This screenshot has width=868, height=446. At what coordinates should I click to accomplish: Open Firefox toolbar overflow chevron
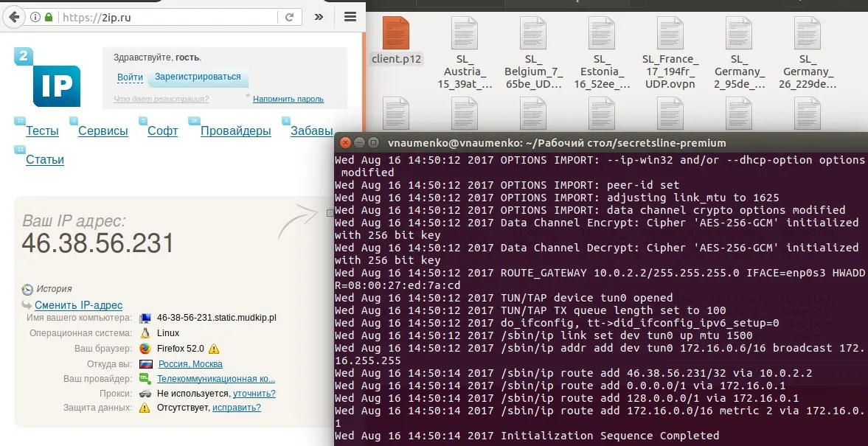coord(319,17)
